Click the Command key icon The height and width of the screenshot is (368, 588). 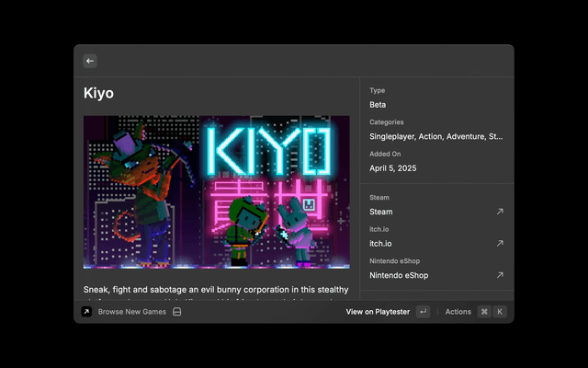point(484,312)
